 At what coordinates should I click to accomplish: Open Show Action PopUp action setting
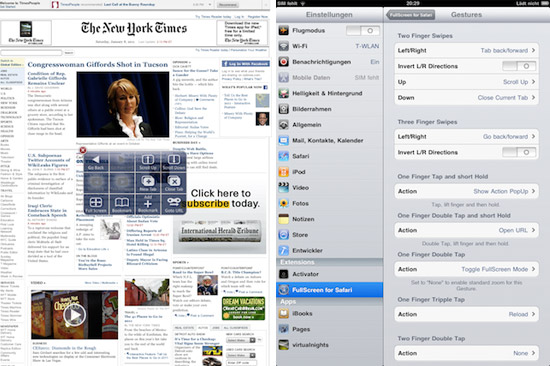(x=466, y=191)
